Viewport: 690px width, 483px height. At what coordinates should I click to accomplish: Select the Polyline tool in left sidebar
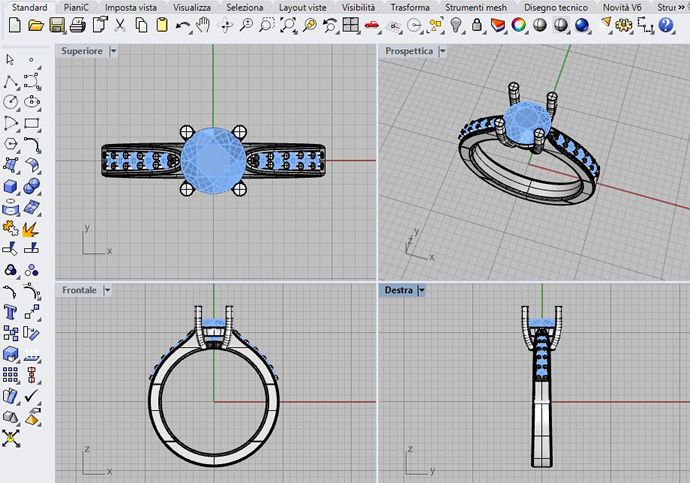11,81
